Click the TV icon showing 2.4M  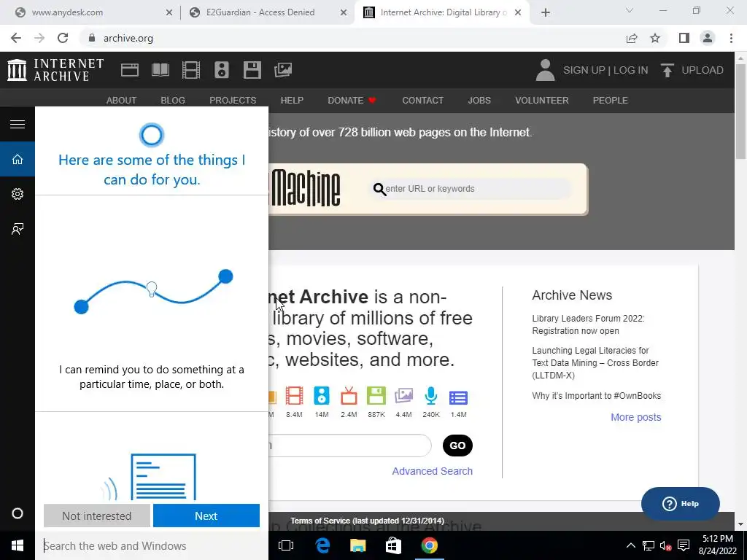pyautogui.click(x=349, y=396)
